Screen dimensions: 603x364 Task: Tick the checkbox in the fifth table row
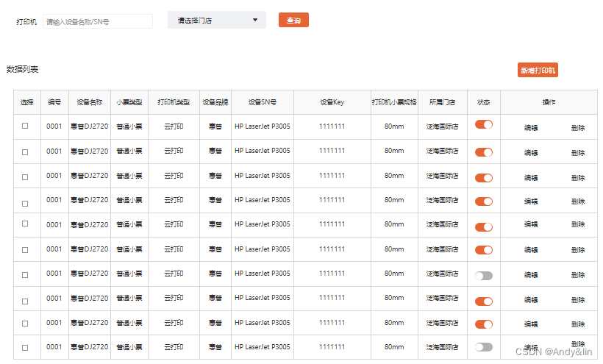[x=25, y=224]
